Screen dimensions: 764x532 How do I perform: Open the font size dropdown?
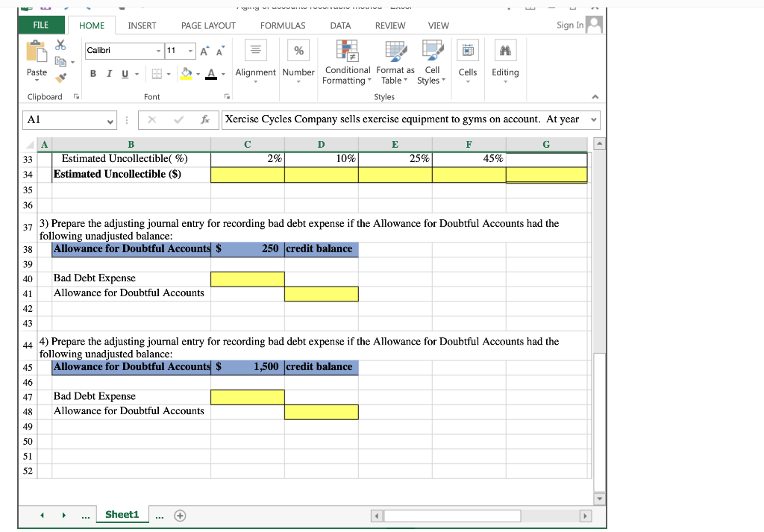point(190,50)
